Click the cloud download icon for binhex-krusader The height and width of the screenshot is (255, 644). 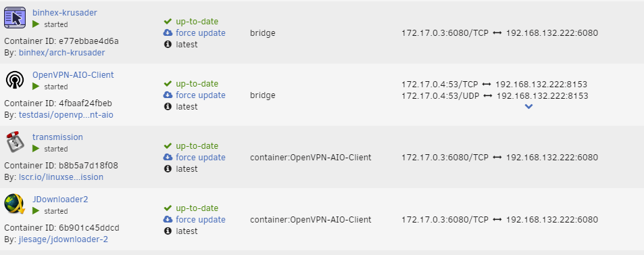(x=168, y=33)
